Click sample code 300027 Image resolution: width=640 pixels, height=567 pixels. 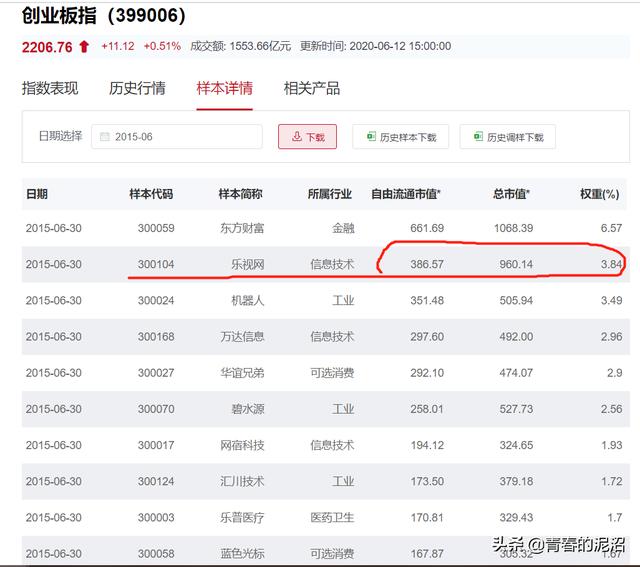tap(156, 373)
